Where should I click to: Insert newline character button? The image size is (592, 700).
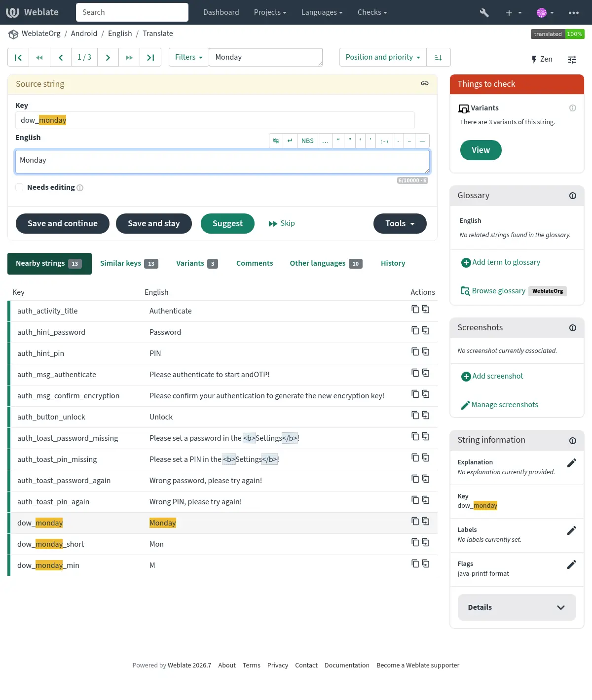tap(290, 140)
